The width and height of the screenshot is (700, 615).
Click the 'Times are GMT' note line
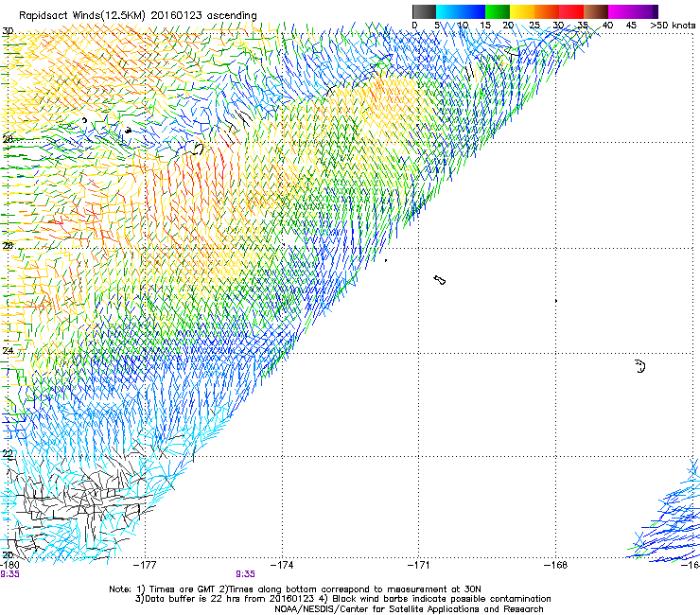[295, 589]
